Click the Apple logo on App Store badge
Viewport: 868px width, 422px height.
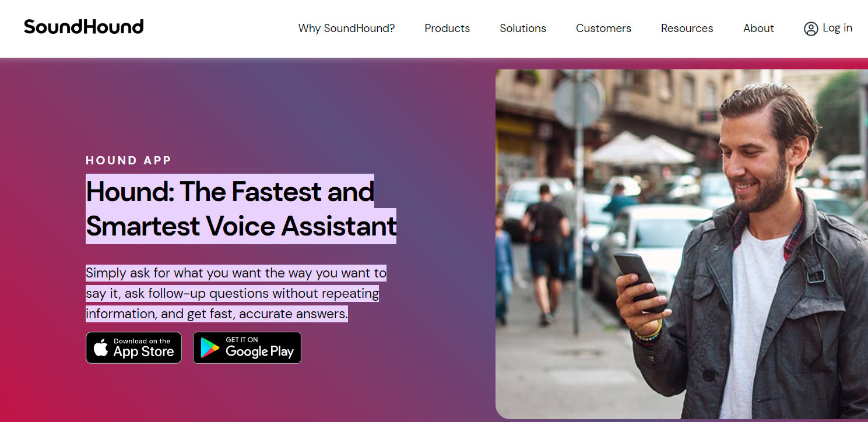[x=101, y=348]
